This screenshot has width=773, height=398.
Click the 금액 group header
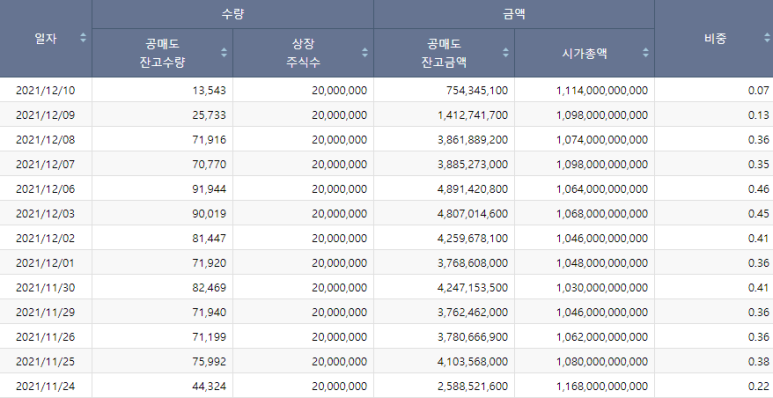pos(514,14)
